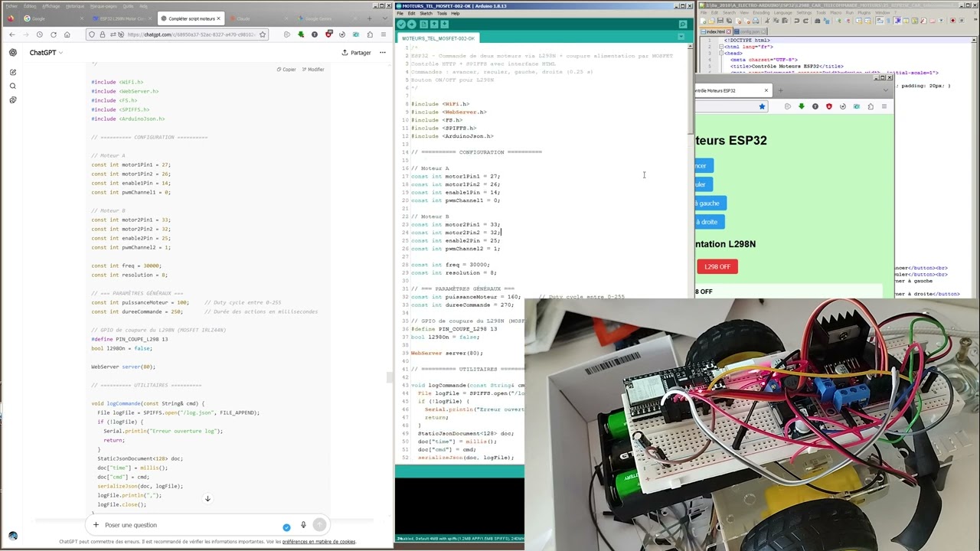Open the Arduino tab dropdown arrow
This screenshot has height=551, width=980.
coord(681,37)
